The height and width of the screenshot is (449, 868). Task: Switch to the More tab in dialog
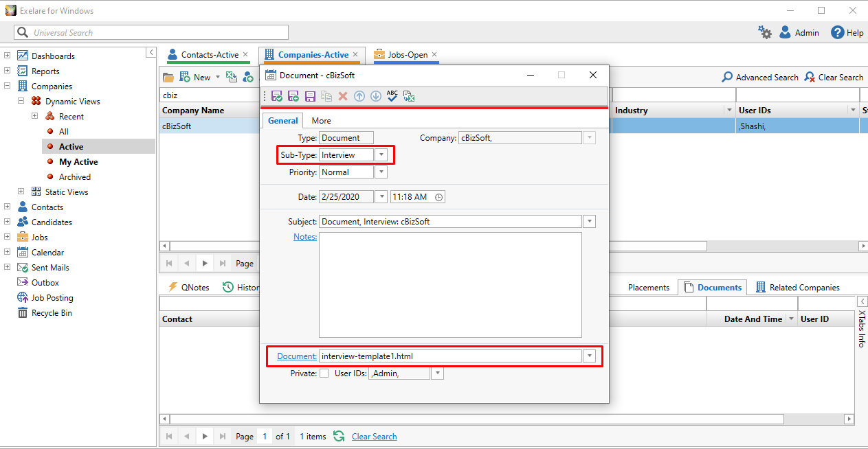pos(321,121)
